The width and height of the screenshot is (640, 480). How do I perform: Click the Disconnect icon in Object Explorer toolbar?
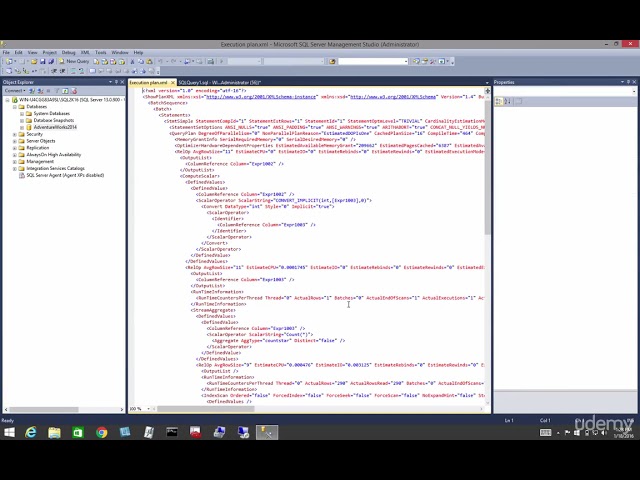pyautogui.click(x=40, y=91)
